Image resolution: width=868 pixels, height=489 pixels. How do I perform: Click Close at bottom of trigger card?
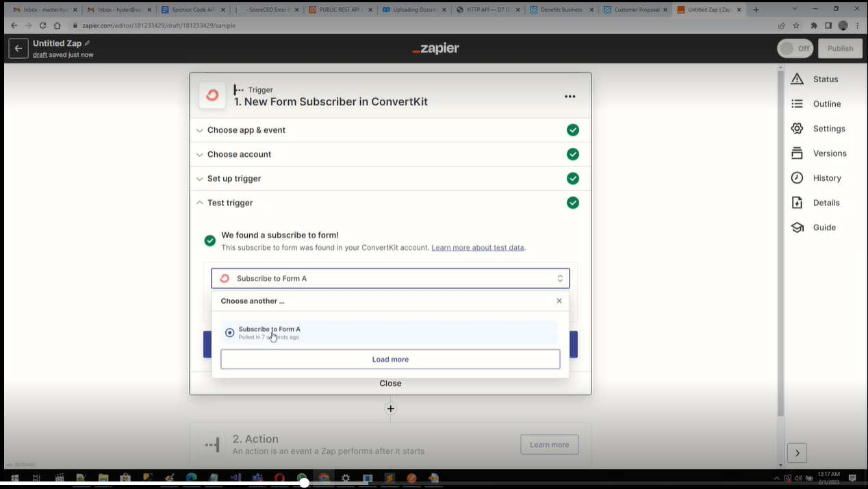390,384
